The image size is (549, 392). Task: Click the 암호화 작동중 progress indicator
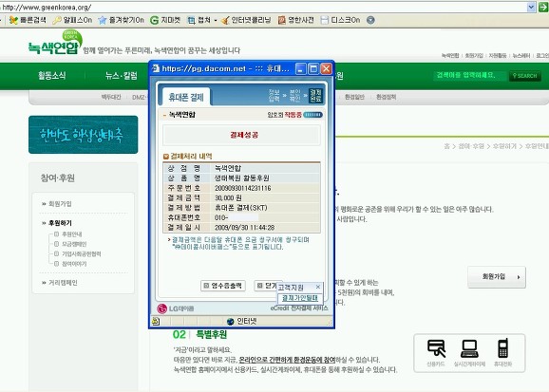(x=312, y=115)
